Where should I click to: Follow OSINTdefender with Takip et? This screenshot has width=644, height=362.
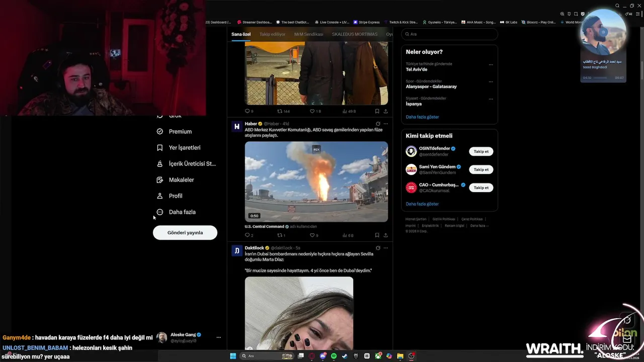click(x=481, y=151)
